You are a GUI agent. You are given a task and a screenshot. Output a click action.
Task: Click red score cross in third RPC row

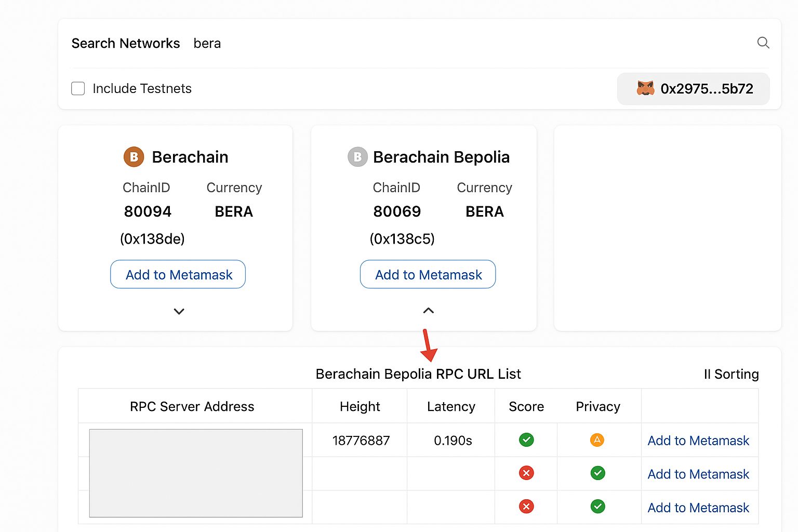pos(526,507)
